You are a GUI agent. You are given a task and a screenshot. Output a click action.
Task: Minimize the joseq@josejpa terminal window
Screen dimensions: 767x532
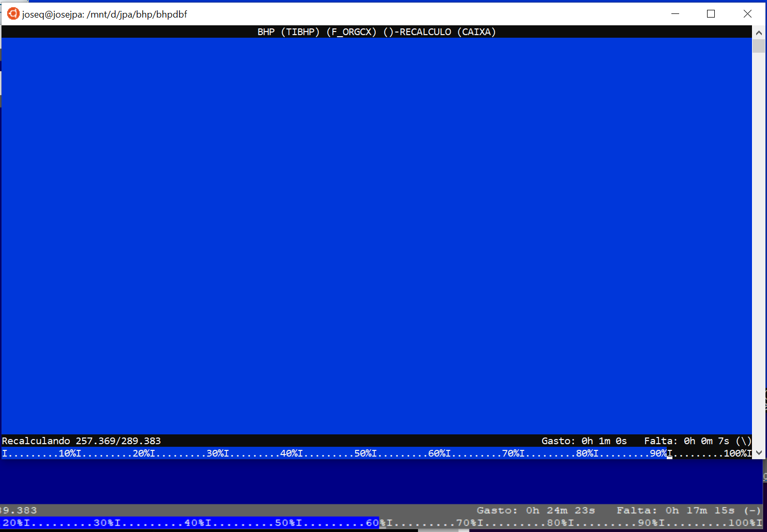pyautogui.click(x=675, y=14)
